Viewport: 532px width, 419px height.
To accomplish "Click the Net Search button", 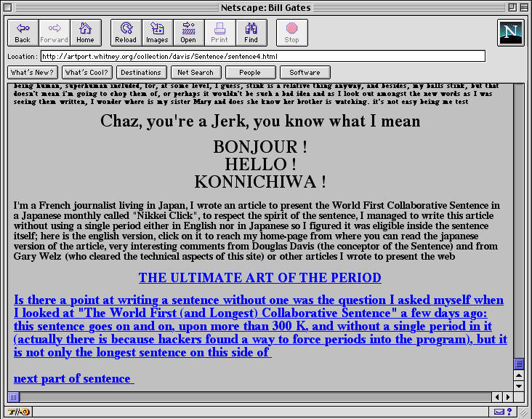I will click(x=196, y=72).
